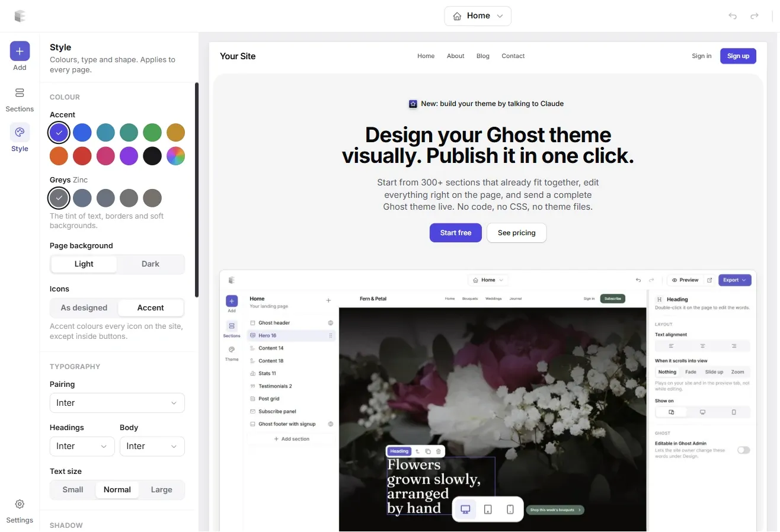Image resolution: width=780 pixels, height=532 pixels.
Task: Click the 'TYPOGRAPHY' section label
Action: click(75, 367)
